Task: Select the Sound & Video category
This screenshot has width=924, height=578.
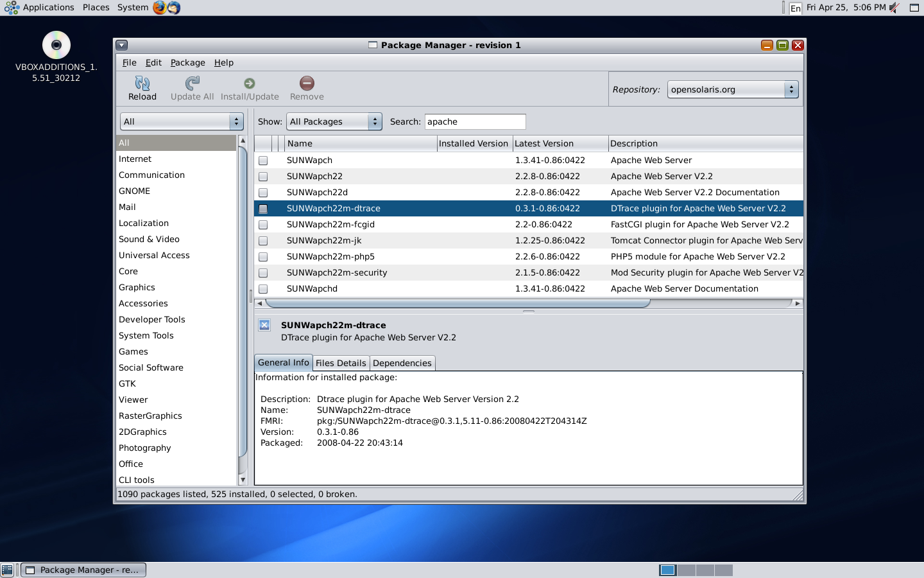Action: 176,239
